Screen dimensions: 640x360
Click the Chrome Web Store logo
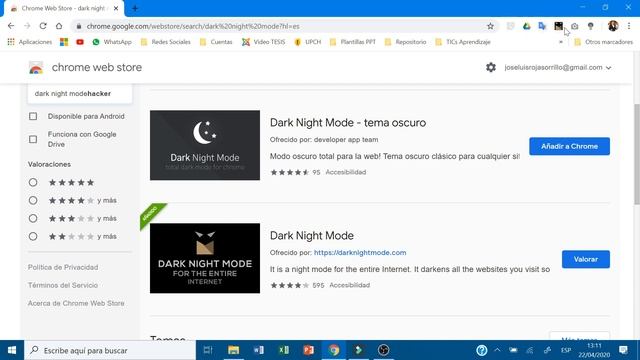(x=36, y=67)
